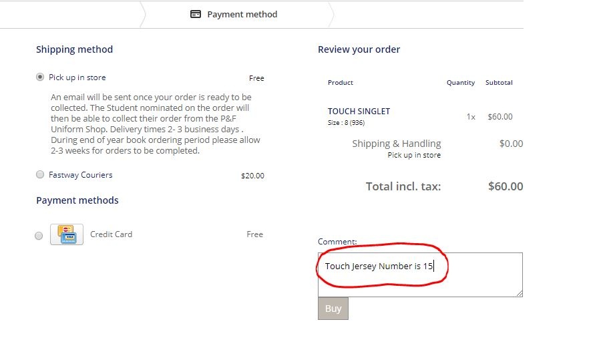This screenshot has height=364, width=601.
Task: Click the Review your order heading
Action: (x=359, y=49)
